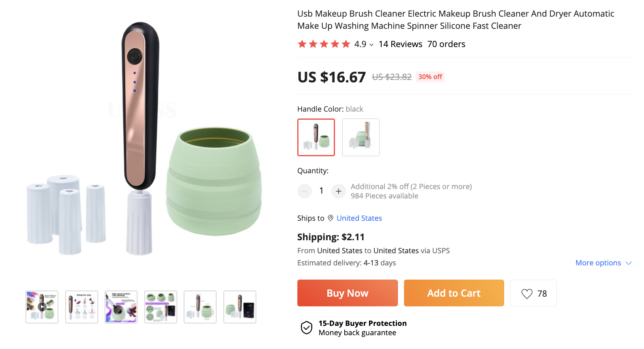644x349 pixels.
Task: Open the United States ship-to link
Action: tap(359, 218)
